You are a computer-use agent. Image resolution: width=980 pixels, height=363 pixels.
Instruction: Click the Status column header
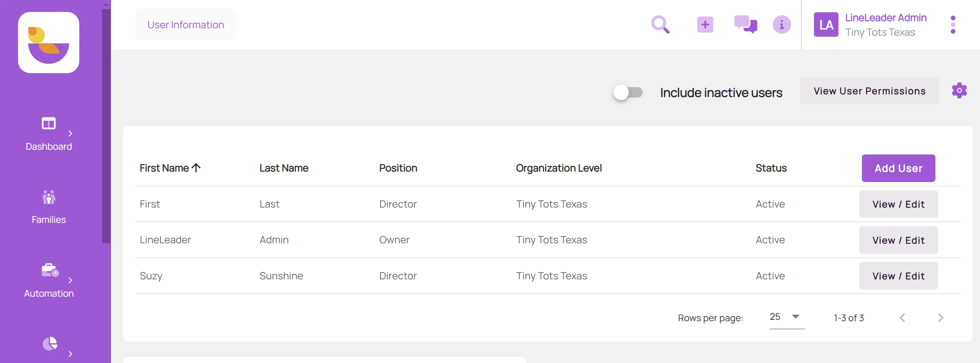[x=771, y=168]
